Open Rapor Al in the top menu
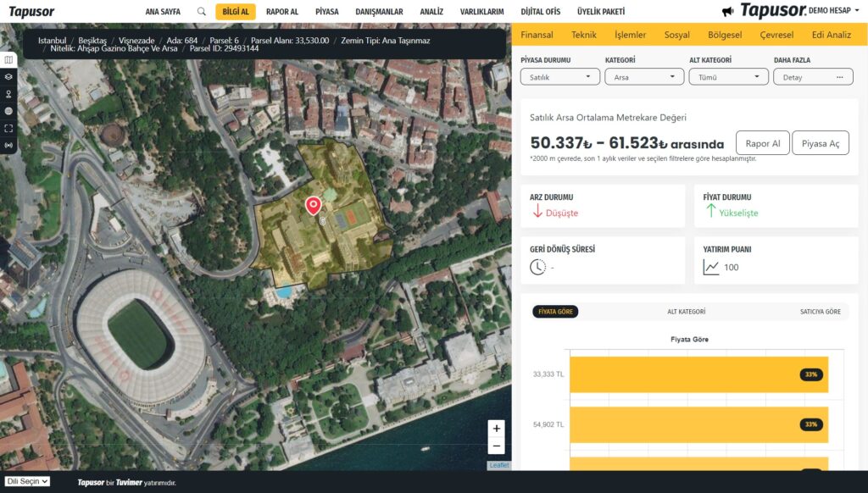 (282, 12)
